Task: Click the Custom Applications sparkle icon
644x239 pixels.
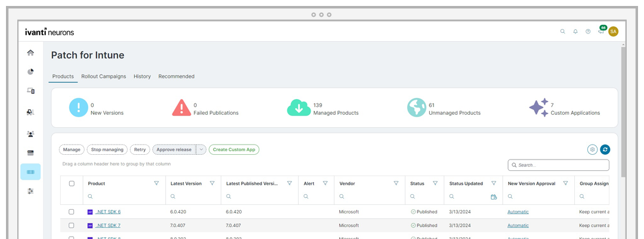Action: (x=538, y=108)
